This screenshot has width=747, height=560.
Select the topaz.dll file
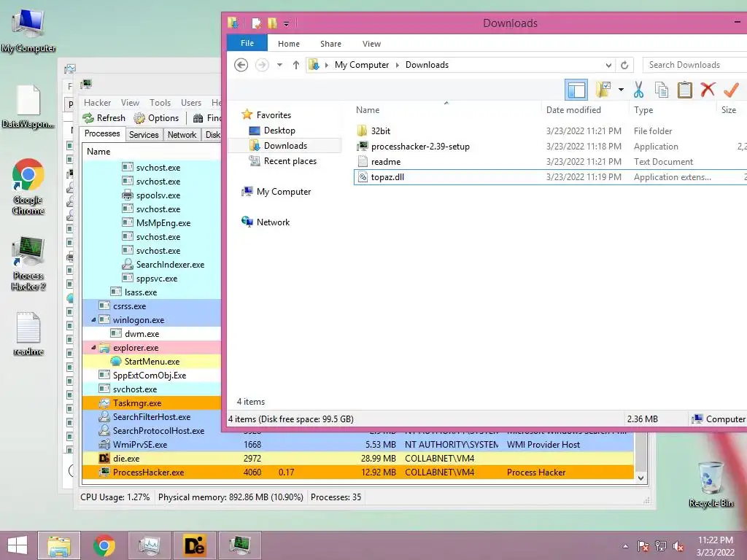click(x=387, y=177)
